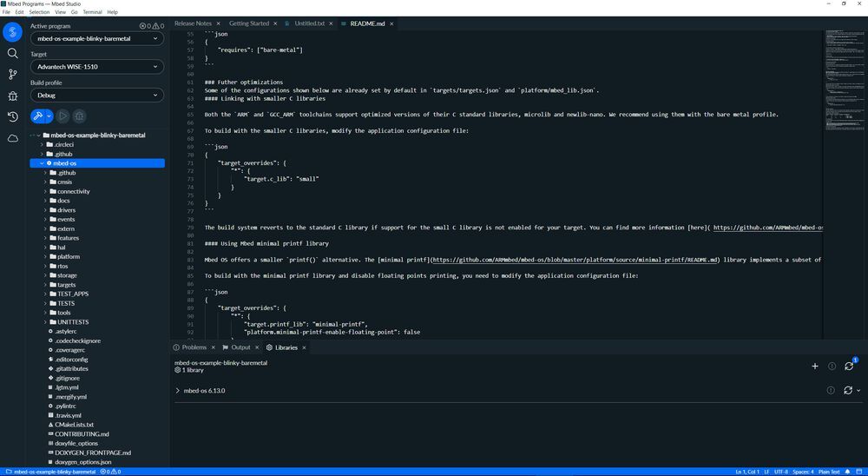Click the update icon on mbed-os 6.13.0 row

(x=847, y=391)
